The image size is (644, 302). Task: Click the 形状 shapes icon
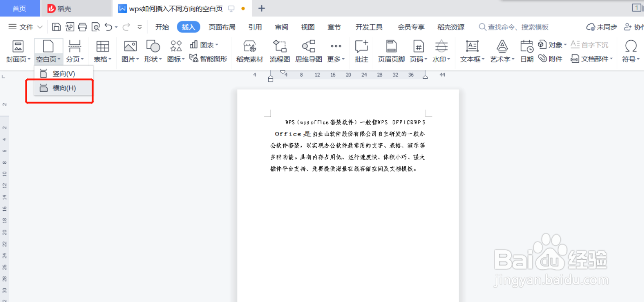coord(153,46)
